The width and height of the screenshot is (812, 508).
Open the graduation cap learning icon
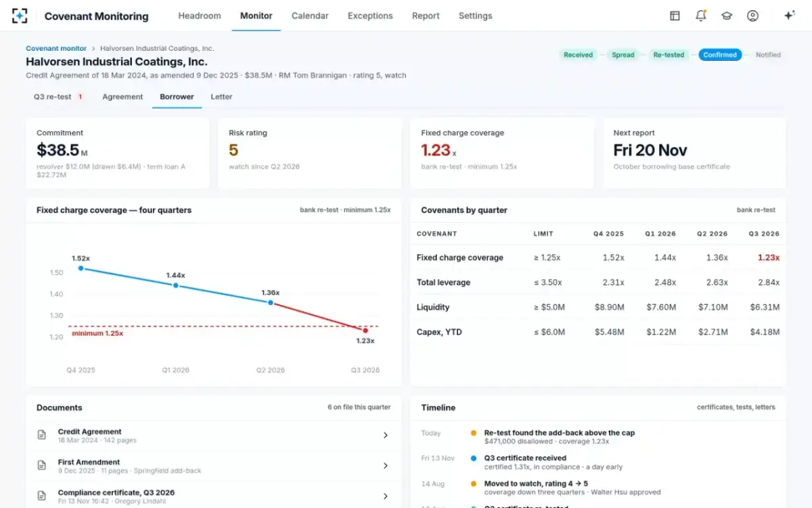coord(727,16)
